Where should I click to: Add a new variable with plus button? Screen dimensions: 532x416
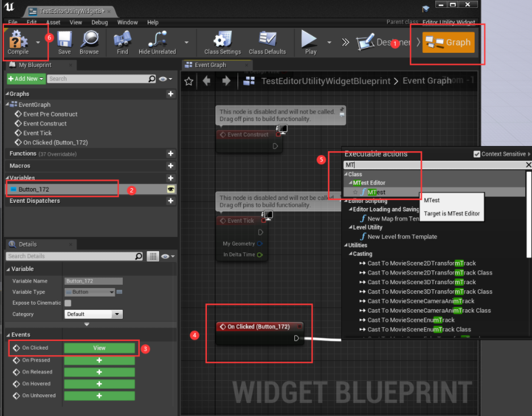click(171, 178)
